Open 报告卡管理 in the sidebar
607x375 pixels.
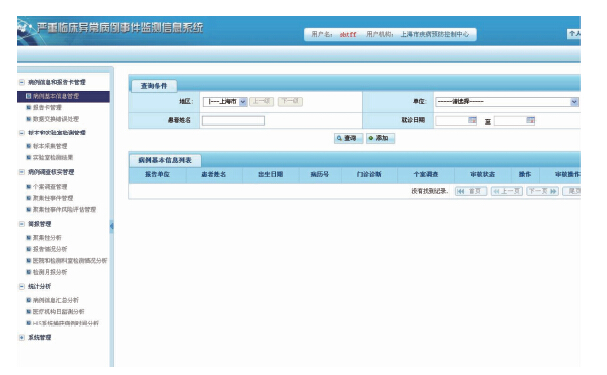(x=47, y=108)
